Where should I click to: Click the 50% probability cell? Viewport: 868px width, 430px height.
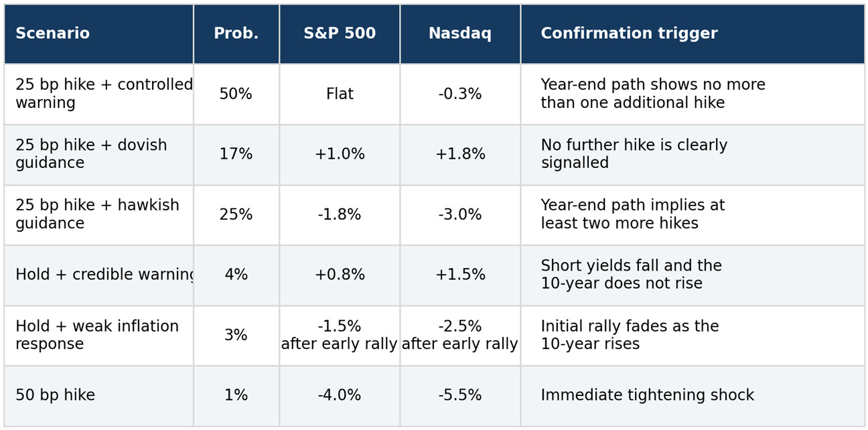[236, 94]
